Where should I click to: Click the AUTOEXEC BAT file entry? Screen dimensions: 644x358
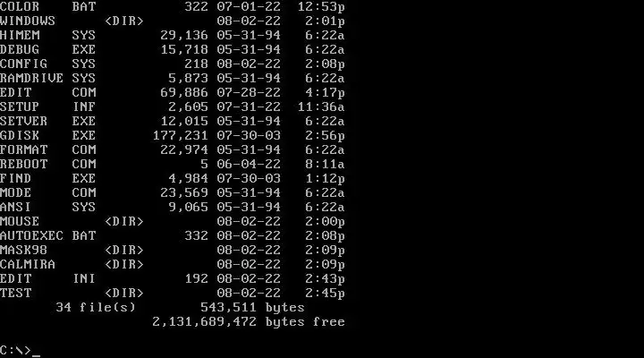[x=173, y=235]
